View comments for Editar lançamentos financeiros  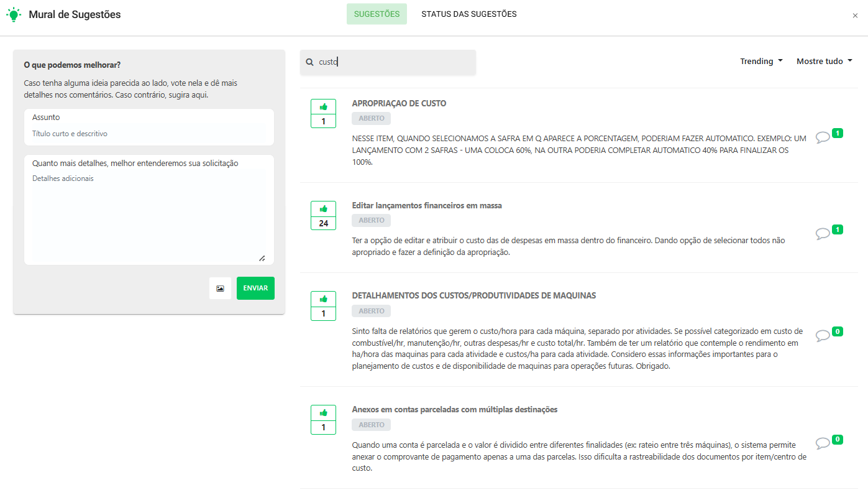(823, 234)
